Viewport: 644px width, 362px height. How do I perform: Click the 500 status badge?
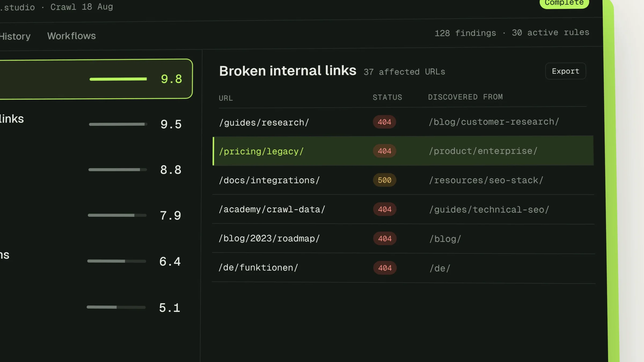pos(385,180)
